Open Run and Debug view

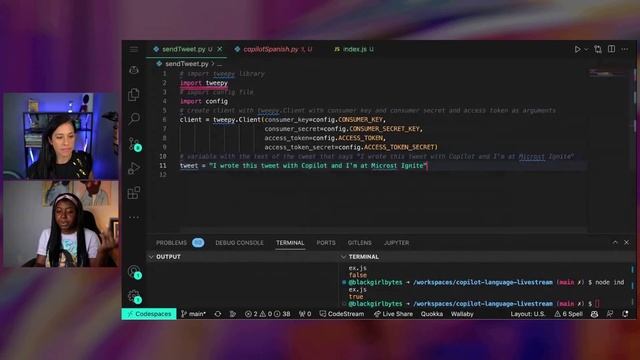coord(134,168)
